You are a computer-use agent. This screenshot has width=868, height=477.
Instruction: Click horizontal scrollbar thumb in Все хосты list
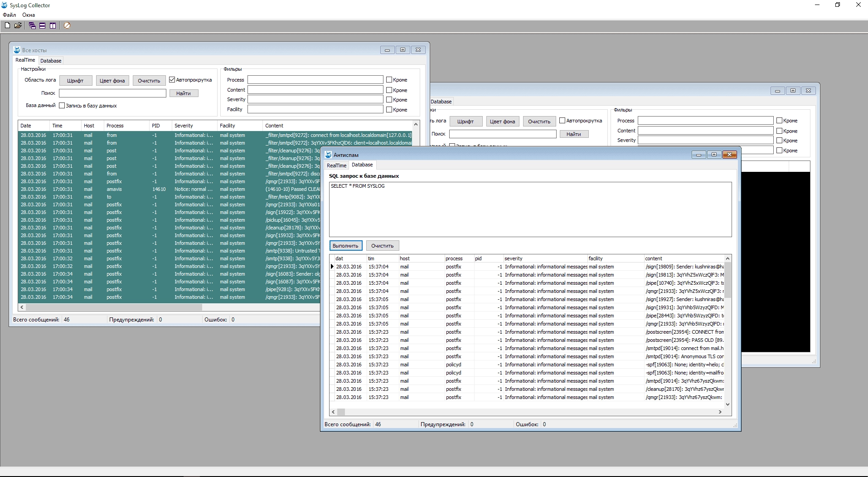pos(113,307)
